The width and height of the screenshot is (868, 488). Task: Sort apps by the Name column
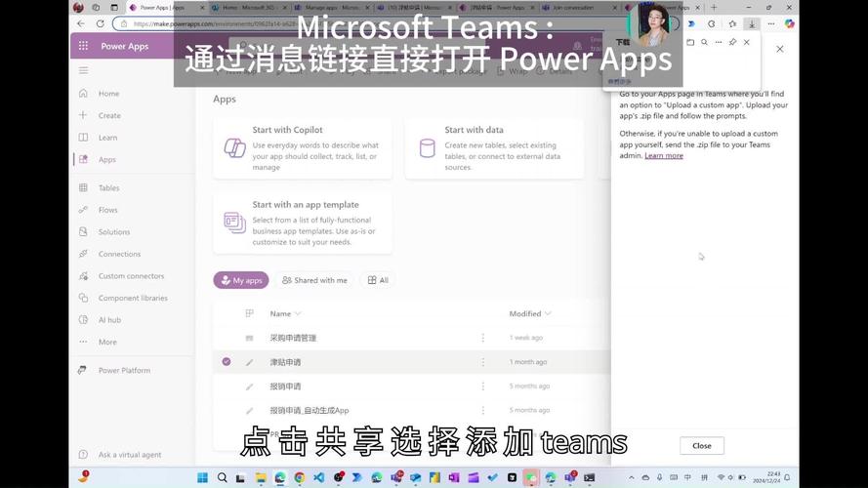(x=285, y=313)
